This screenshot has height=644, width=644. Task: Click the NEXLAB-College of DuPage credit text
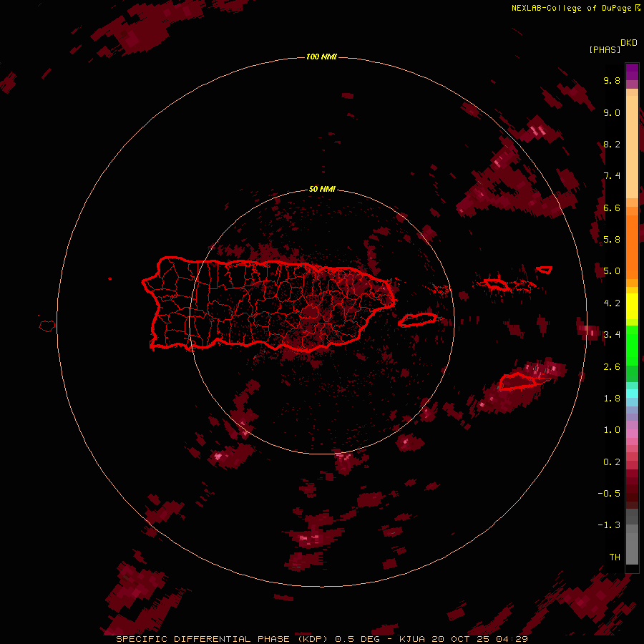571,8
